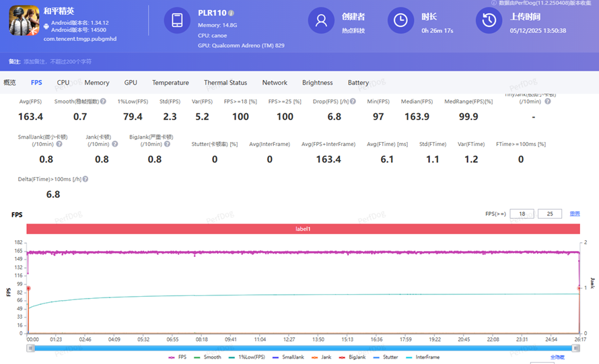599x364 pixels.
Task: Click the info icon beside PLR110
Action: pos(232,13)
